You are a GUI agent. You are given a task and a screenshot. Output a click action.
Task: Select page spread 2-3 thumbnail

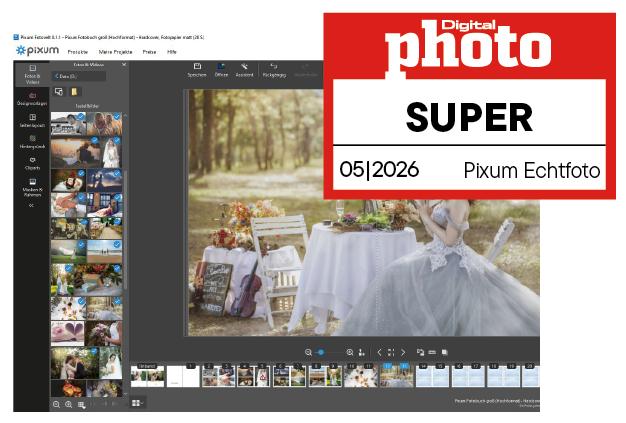(218, 376)
